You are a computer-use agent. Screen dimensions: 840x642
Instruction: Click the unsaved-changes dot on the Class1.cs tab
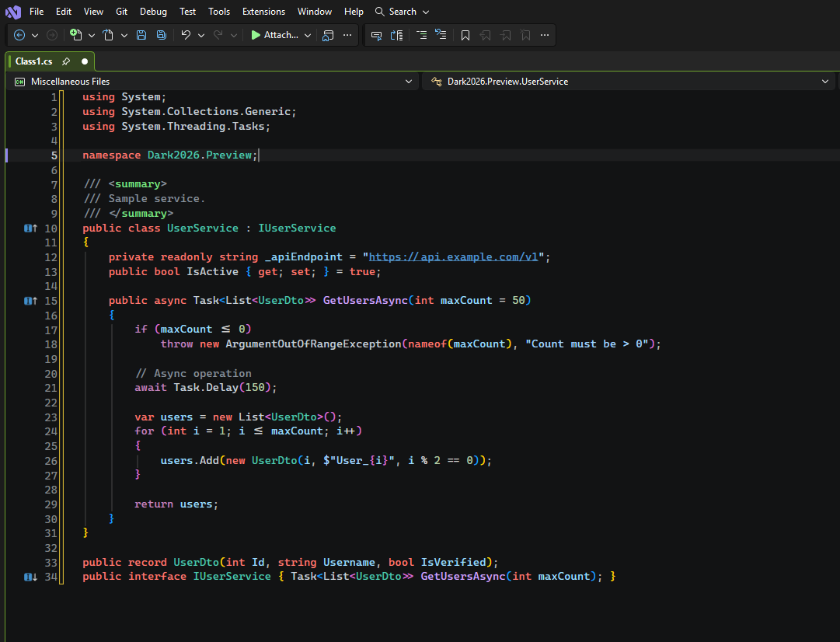pos(85,61)
